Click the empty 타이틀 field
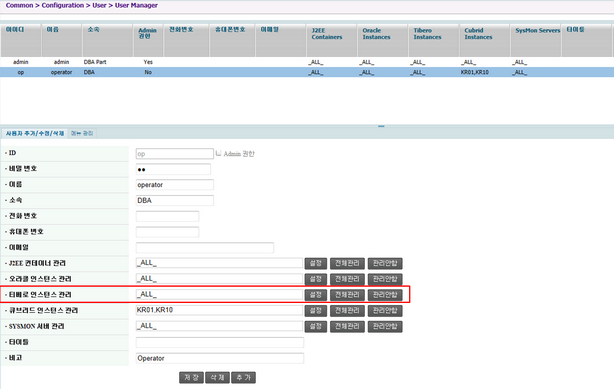614x389 pixels. (220, 342)
